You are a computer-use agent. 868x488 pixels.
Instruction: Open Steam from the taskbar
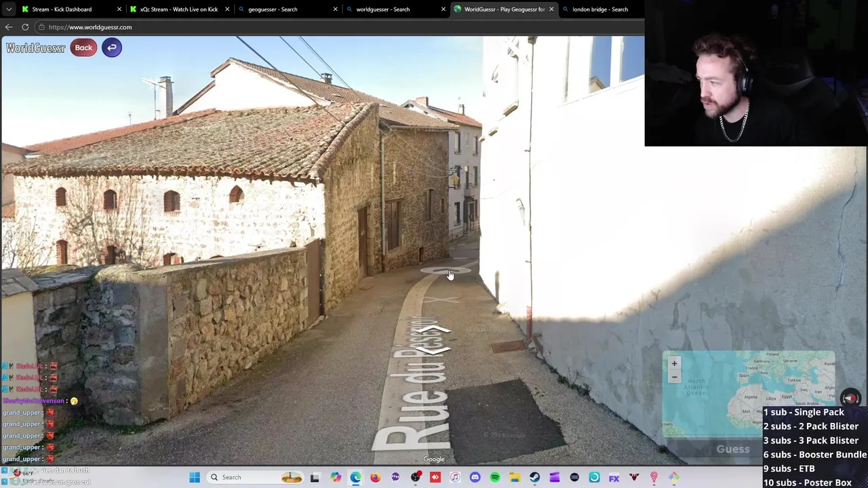[534, 477]
